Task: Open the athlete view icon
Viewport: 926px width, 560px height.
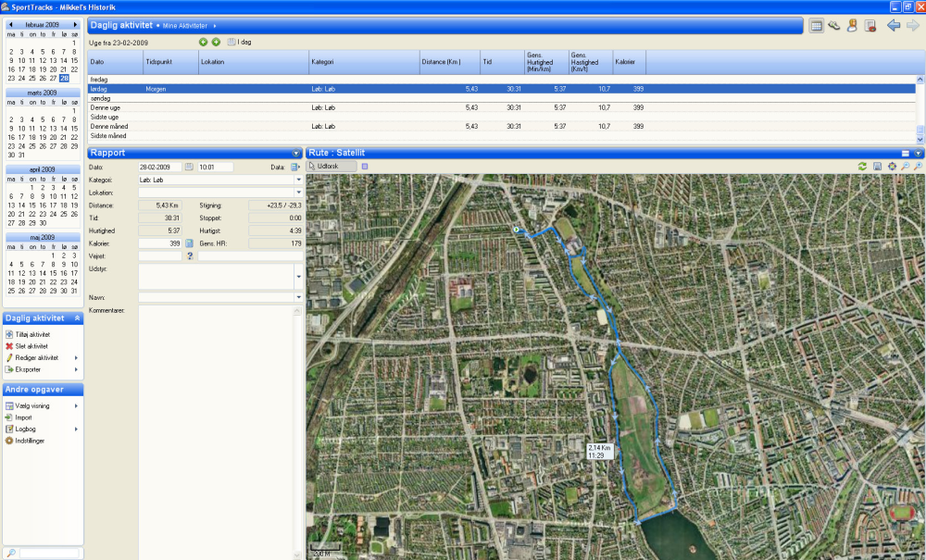Action: (x=852, y=26)
